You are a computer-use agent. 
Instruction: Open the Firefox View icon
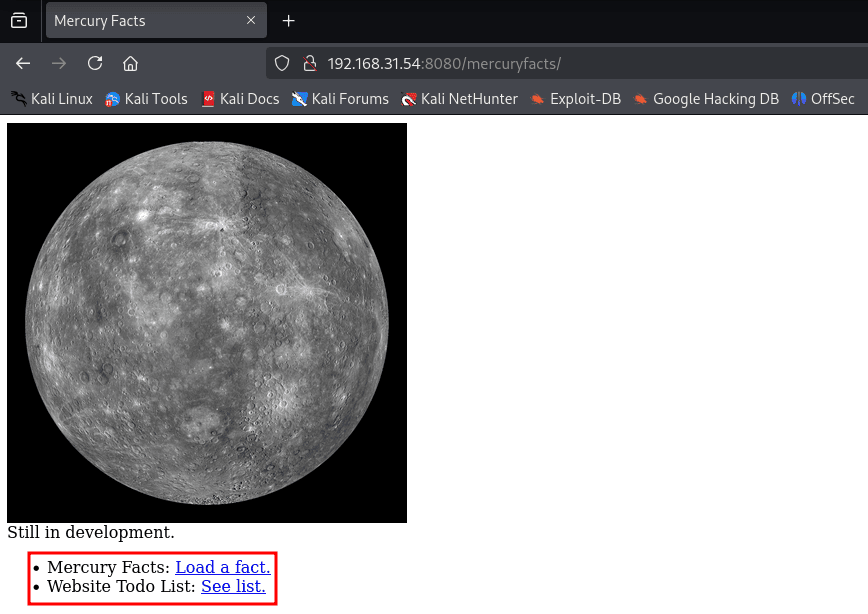[x=19, y=21]
